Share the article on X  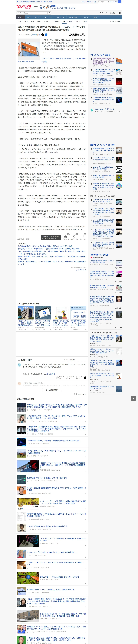point(43,35)
